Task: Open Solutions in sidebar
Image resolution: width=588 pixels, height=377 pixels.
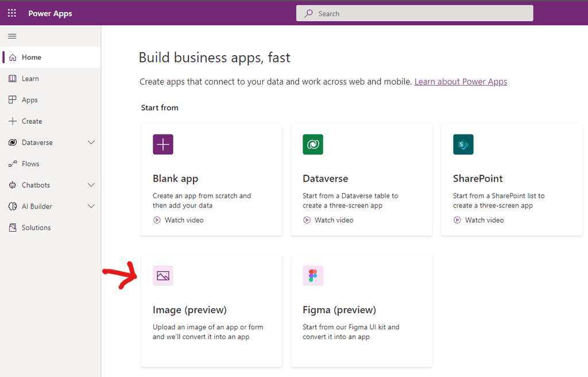Action: [x=51, y=228]
